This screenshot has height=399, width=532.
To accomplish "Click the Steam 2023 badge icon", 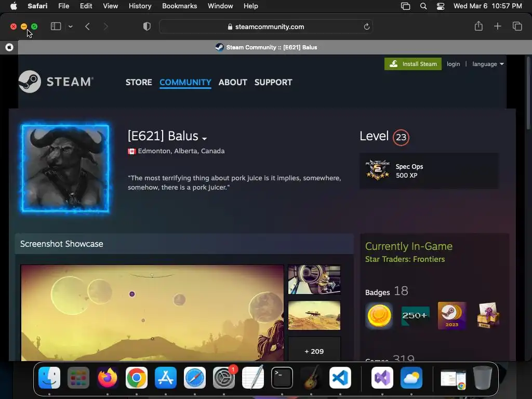I will (x=452, y=316).
